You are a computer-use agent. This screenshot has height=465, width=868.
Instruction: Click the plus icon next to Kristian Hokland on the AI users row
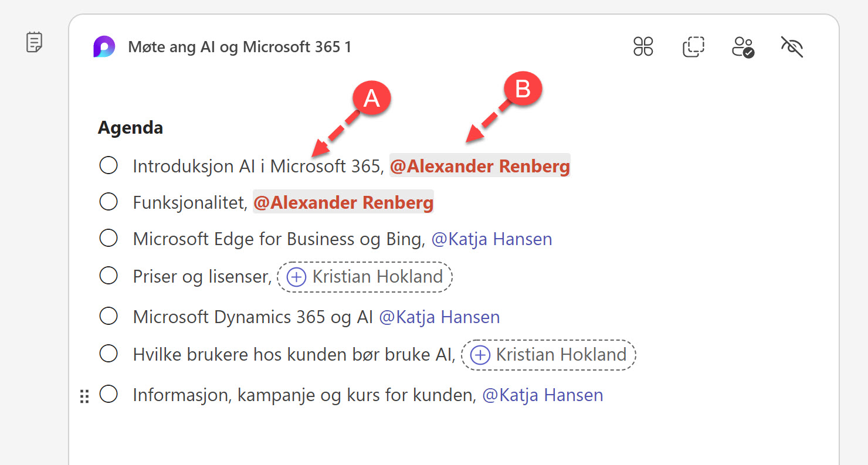coord(479,355)
